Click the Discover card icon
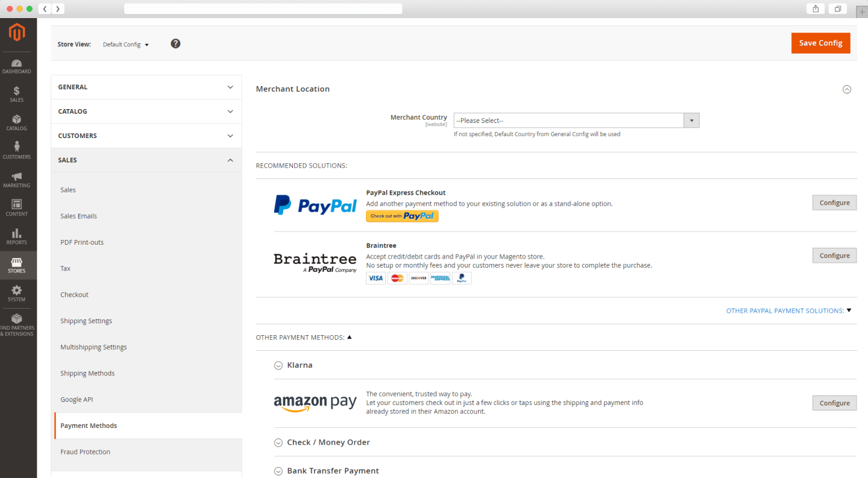This screenshot has height=478, width=868. (x=419, y=278)
